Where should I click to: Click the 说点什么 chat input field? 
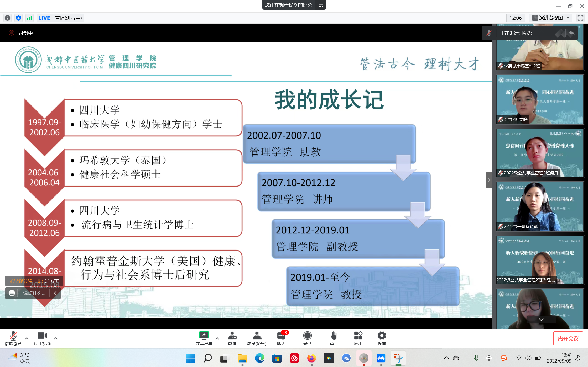point(34,293)
